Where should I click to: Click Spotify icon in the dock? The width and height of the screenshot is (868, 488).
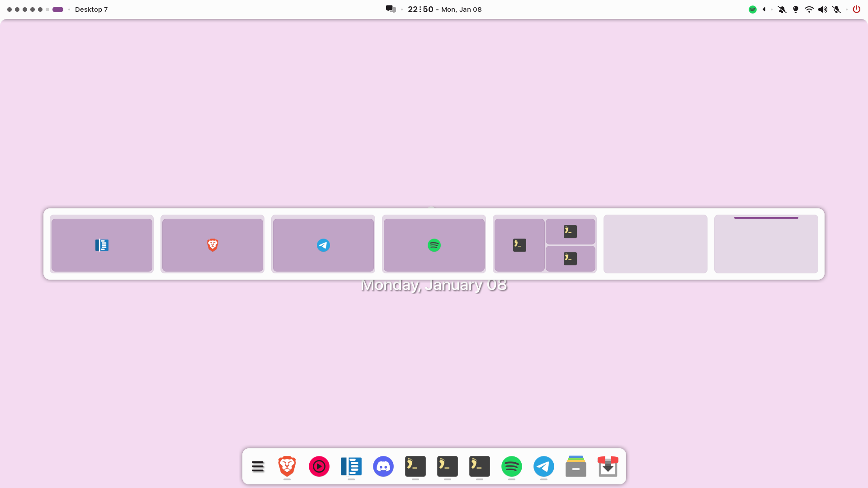coord(512,466)
